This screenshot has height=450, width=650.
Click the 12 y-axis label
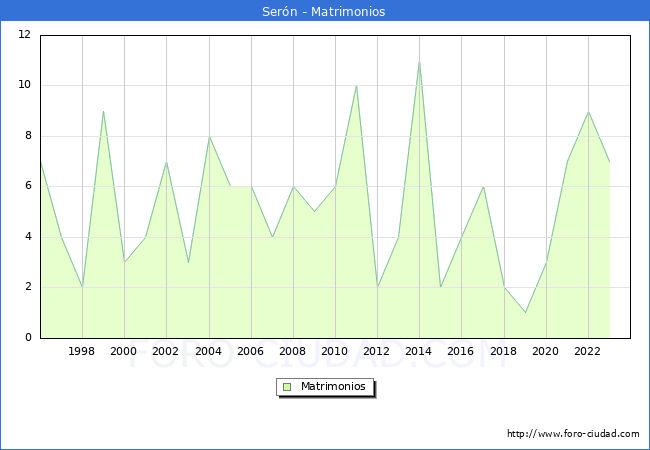click(x=24, y=35)
